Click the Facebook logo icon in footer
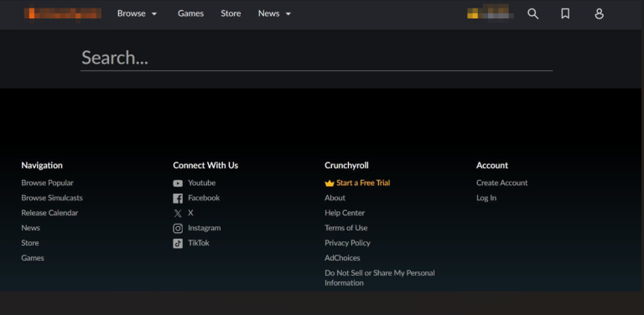This screenshot has height=315, width=644. click(178, 199)
